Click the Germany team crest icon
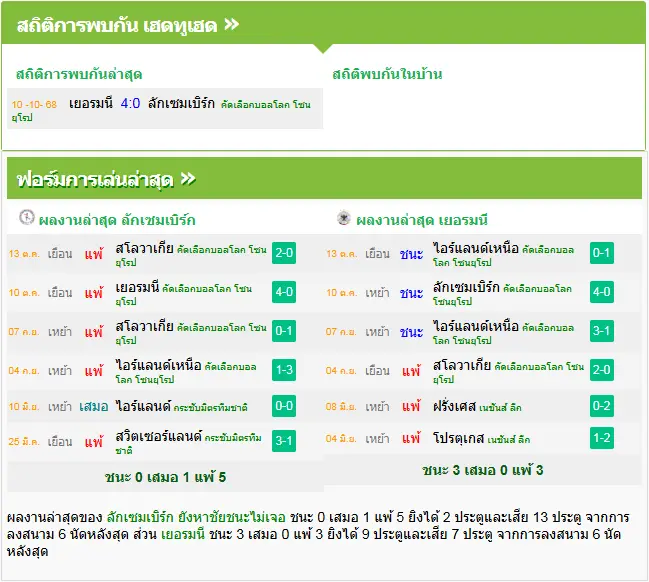 coord(344,218)
